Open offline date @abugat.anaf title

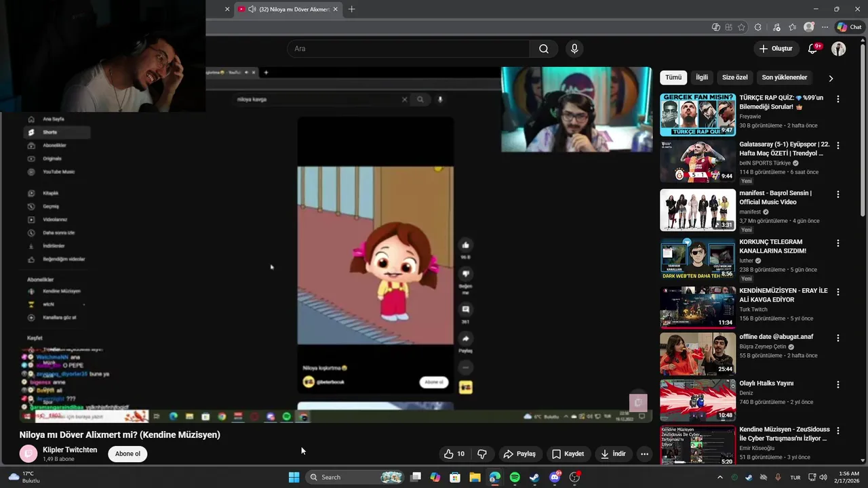click(776, 337)
